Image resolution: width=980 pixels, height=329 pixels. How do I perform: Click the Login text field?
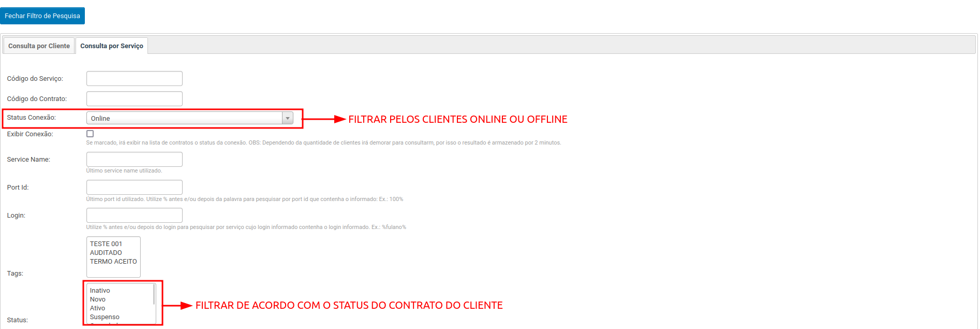(134, 216)
